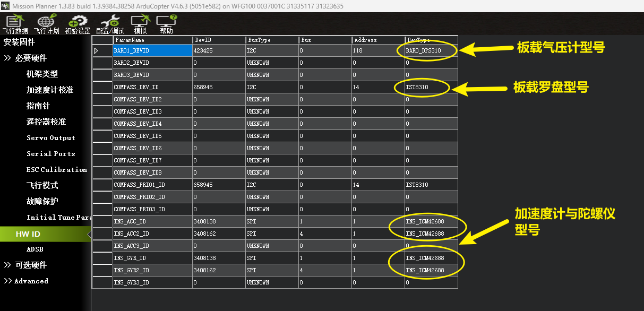Click the COMPASS_DEV_ID5 parameter cell
Image resolution: width=644 pixels, height=311 pixels.
click(x=152, y=136)
